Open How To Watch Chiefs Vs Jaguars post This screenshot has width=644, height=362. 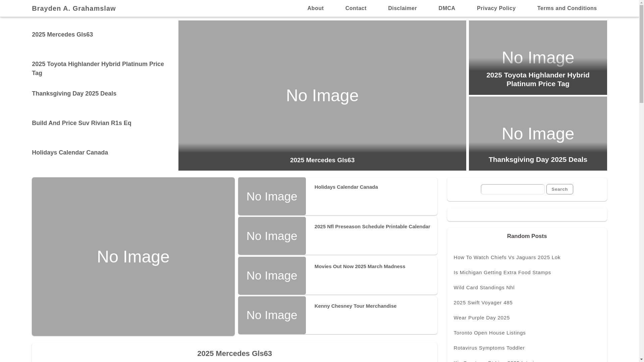pos(506,257)
